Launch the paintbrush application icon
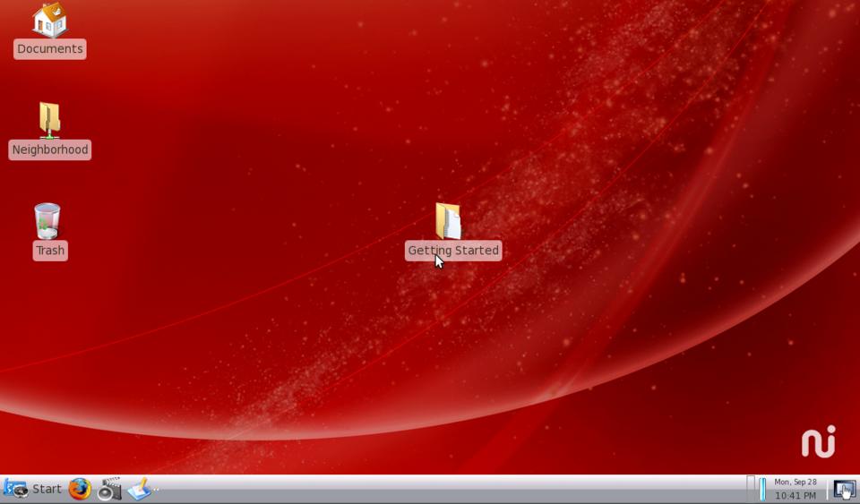Screen dimensions: 860x504 pos(139,489)
